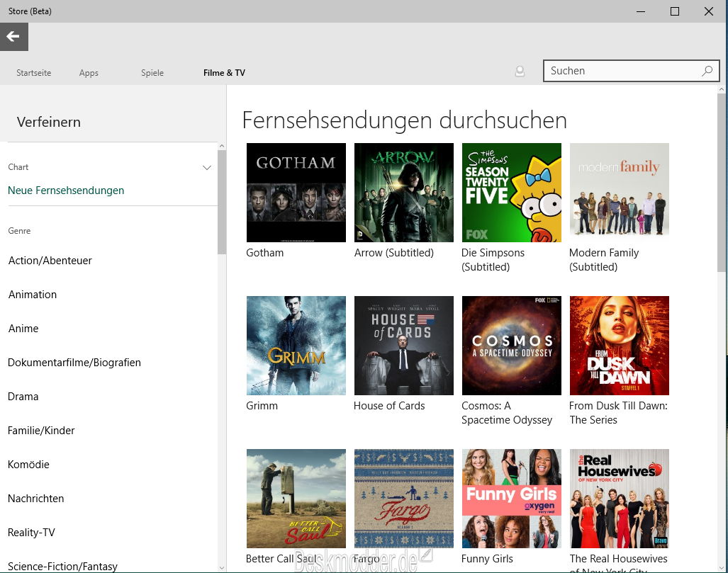Click the sidebar scroll-up arrow
728x573 pixels.
pos(222,146)
